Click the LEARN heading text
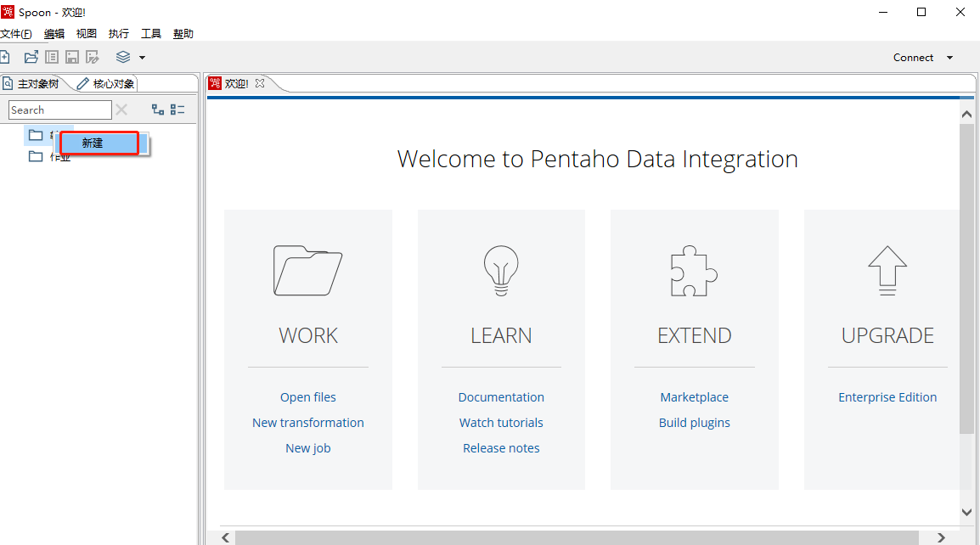This screenshot has width=980, height=545. click(x=501, y=335)
